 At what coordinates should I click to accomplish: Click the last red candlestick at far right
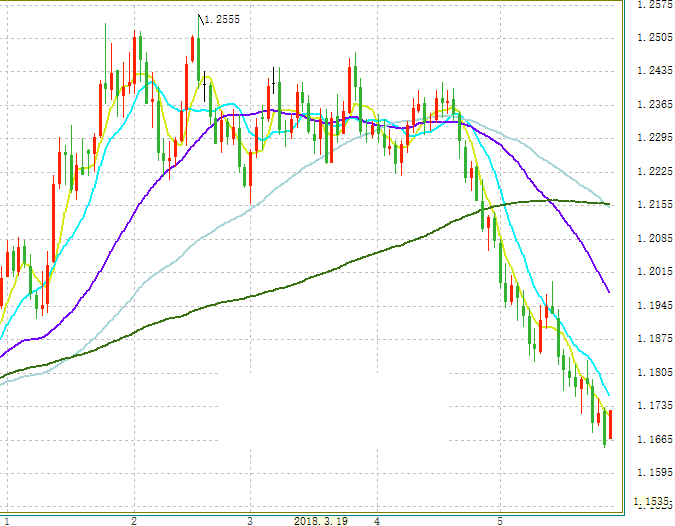[x=610, y=424]
